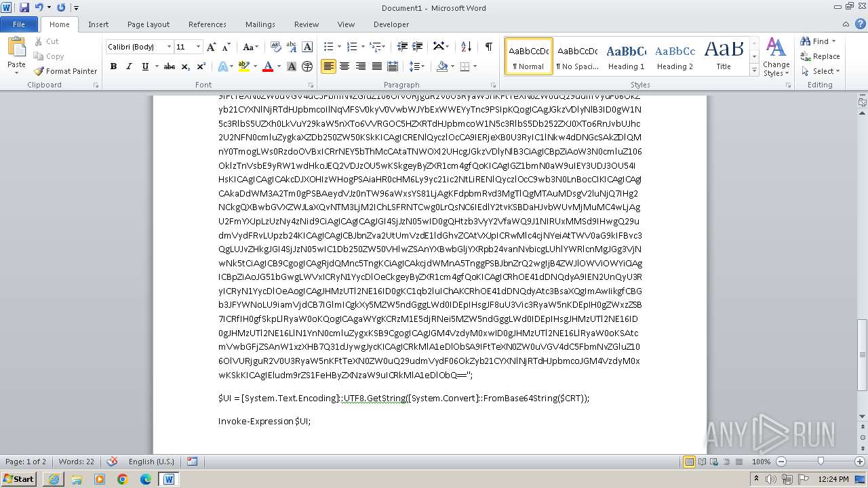The width and height of the screenshot is (868, 488).
Task: Open the Select dropdown
Action: click(820, 71)
